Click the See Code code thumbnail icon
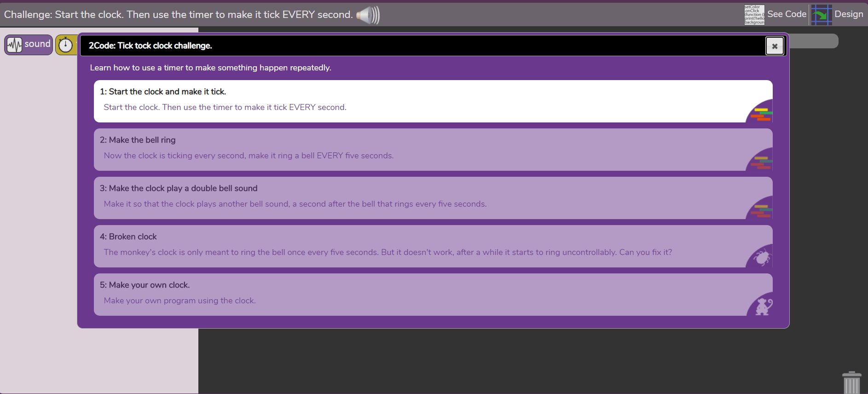The width and height of the screenshot is (868, 394). point(754,15)
